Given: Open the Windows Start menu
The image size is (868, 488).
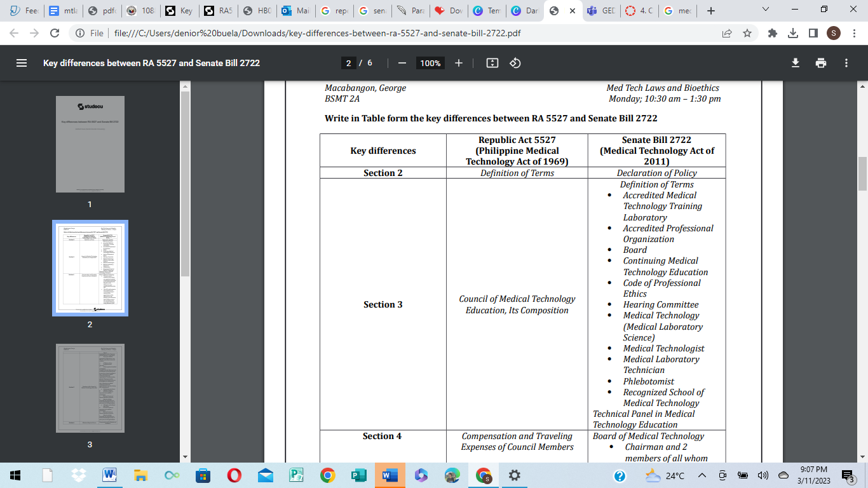Looking at the screenshot, I should (15, 475).
